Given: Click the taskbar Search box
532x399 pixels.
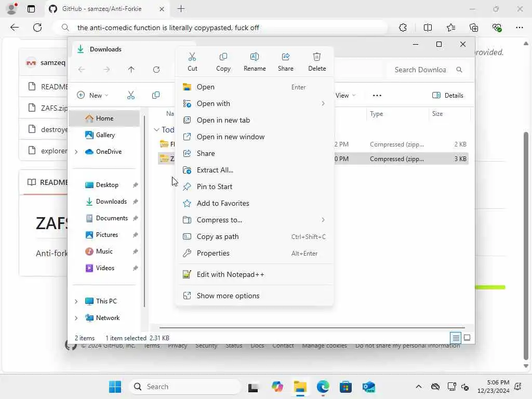Looking at the screenshot, I should [185, 387].
